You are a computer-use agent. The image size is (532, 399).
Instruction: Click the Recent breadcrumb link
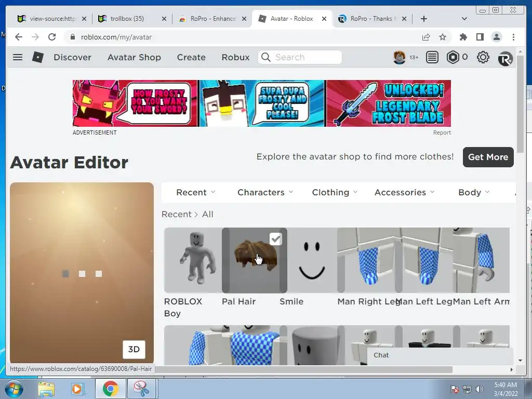177,215
